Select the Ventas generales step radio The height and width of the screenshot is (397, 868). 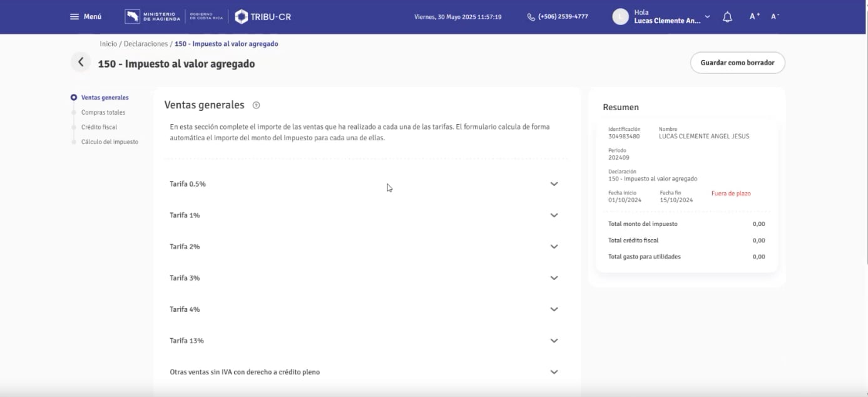click(73, 97)
